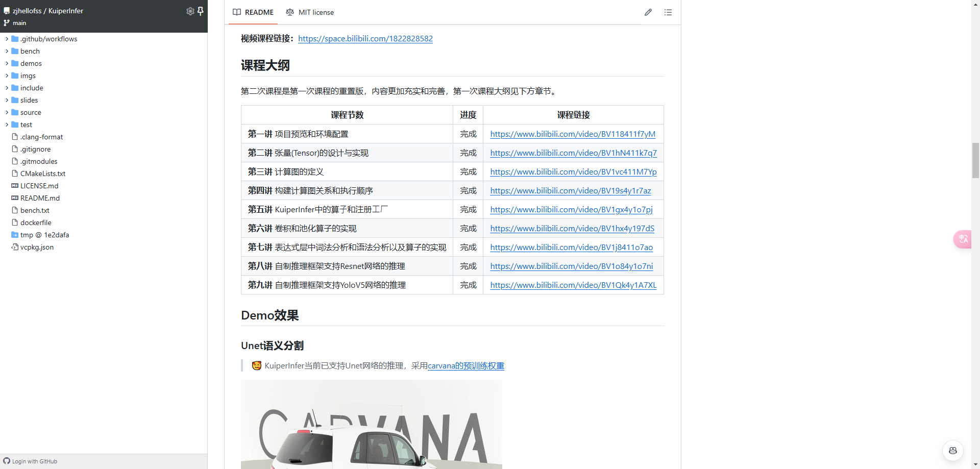This screenshot has width=980, height=469.
Task: Edit the README using the pencil icon
Action: tap(648, 12)
